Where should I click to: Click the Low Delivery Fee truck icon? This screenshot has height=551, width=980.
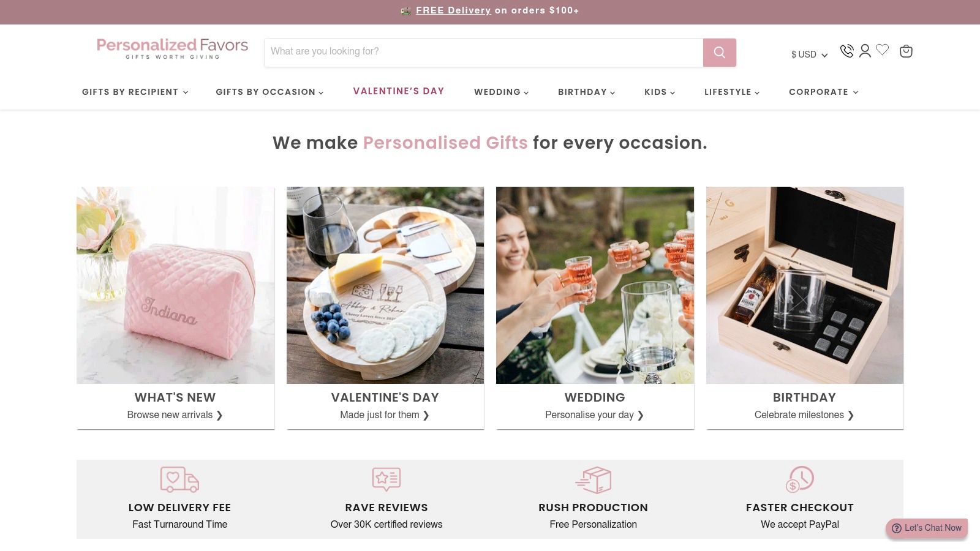coord(179,479)
